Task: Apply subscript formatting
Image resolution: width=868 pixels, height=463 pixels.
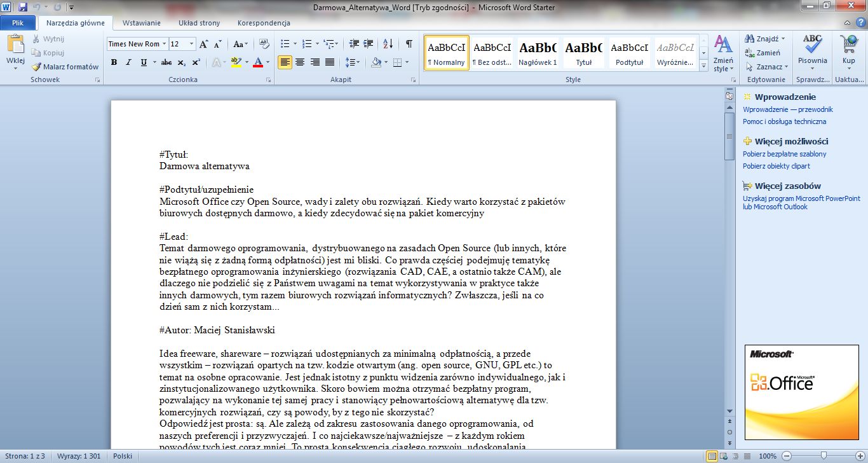Action: coord(182,62)
